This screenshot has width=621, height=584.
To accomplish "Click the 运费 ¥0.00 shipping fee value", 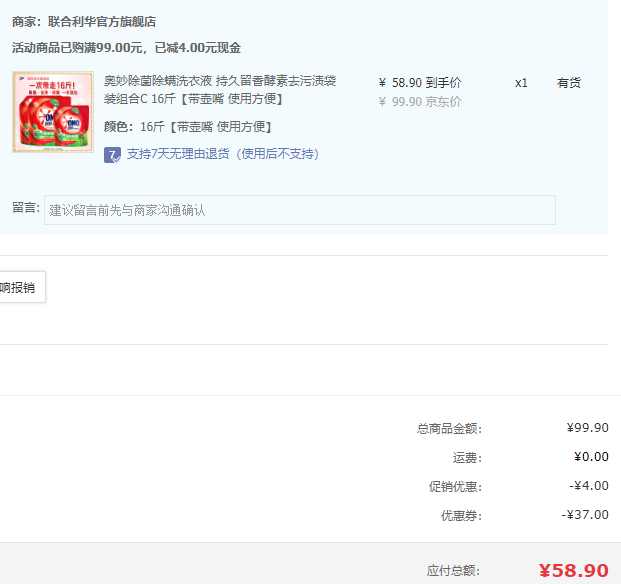I will click(x=591, y=457).
